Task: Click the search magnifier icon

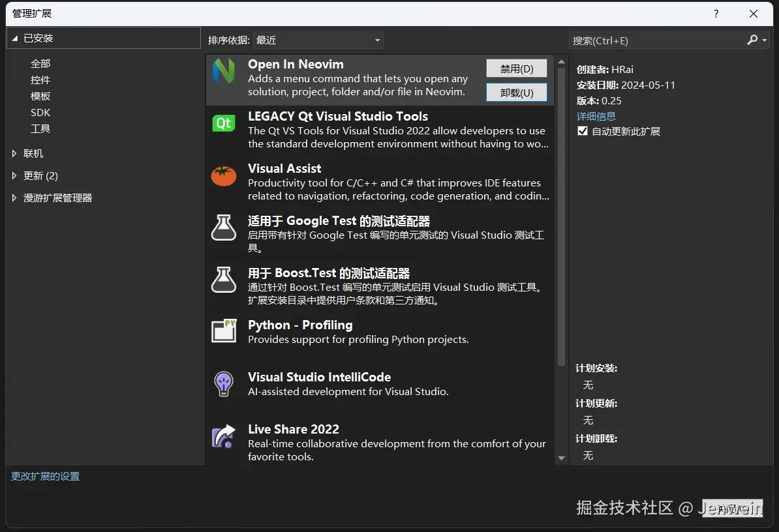Action: (x=752, y=40)
